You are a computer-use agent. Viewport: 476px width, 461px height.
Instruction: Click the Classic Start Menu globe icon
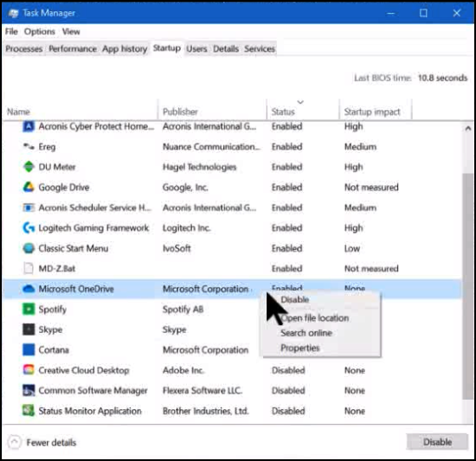pyautogui.click(x=29, y=248)
